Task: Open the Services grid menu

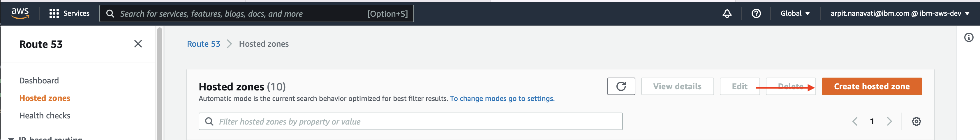Action: [69, 14]
